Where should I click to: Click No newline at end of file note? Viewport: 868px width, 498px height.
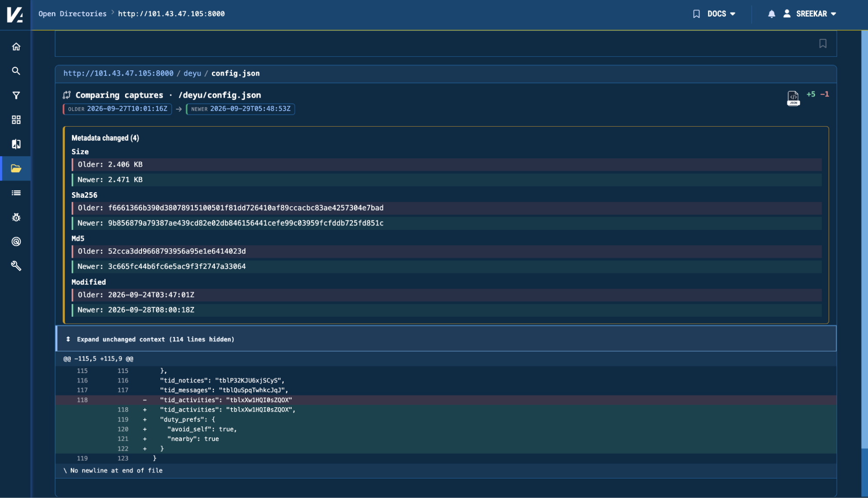(x=113, y=471)
